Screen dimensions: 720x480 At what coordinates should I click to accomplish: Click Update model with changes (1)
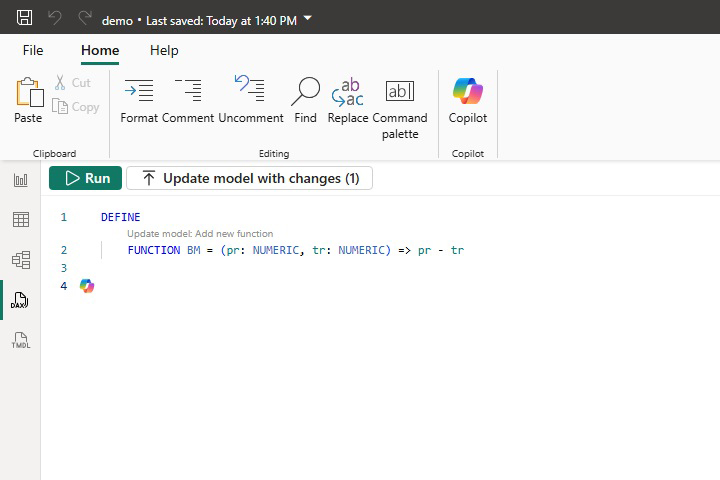249,178
